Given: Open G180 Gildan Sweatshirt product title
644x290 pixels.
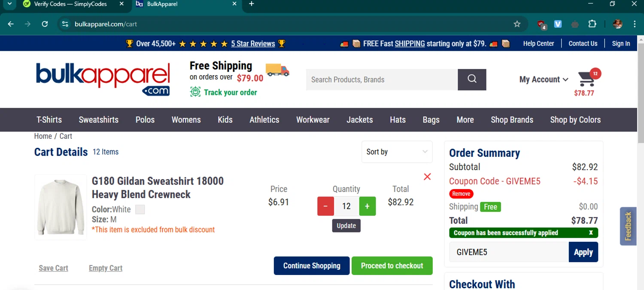Looking at the screenshot, I should (x=158, y=187).
